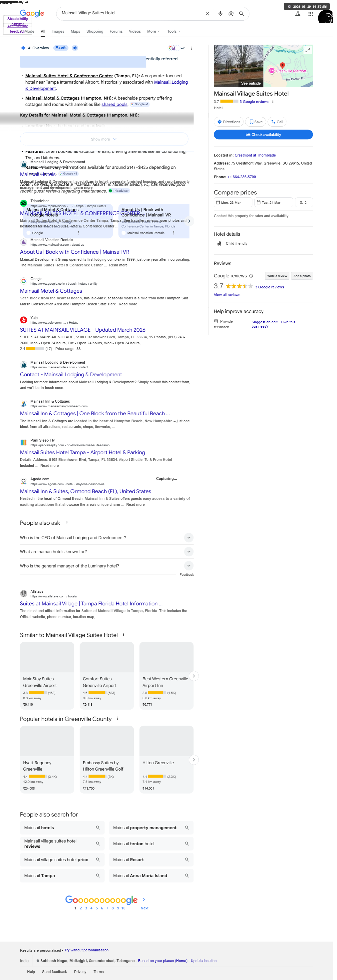Open Google Lens image search icon
Viewport: 337px width, 980px height.
pyautogui.click(x=231, y=14)
